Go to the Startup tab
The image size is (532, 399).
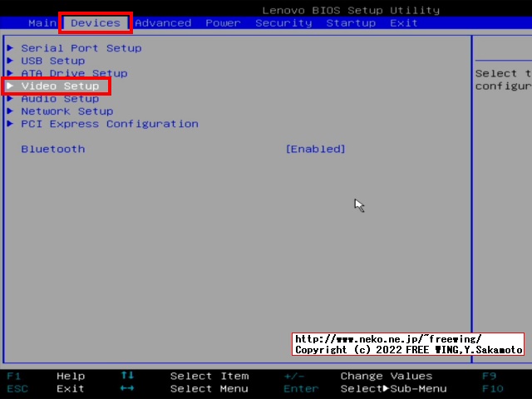[x=351, y=22]
